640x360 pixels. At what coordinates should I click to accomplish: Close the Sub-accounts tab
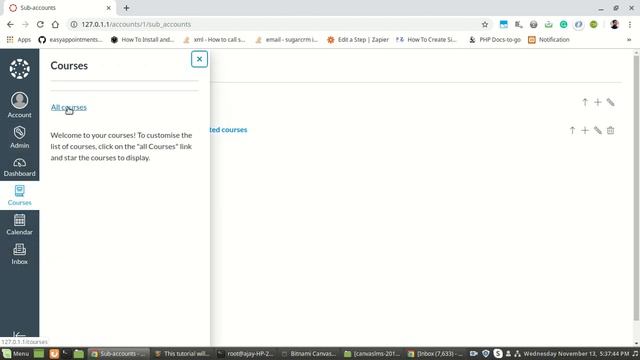point(109,8)
